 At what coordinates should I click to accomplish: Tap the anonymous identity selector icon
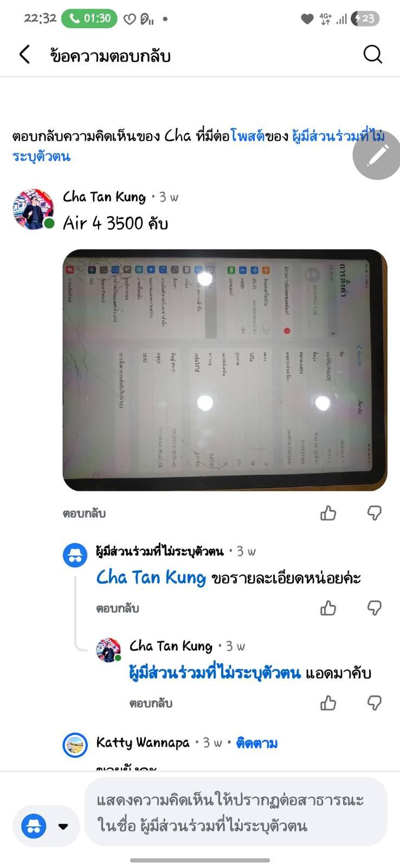pos(34,826)
